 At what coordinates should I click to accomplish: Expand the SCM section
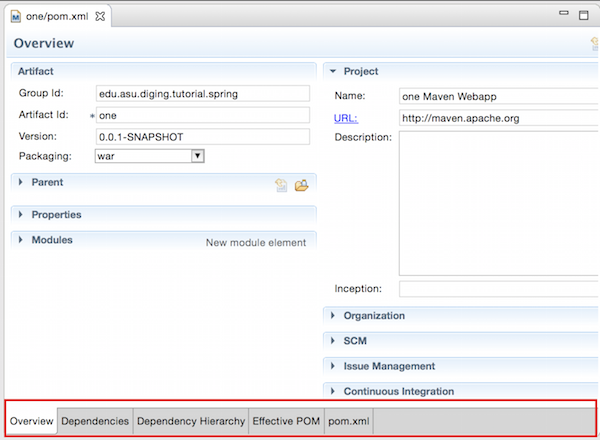point(333,341)
